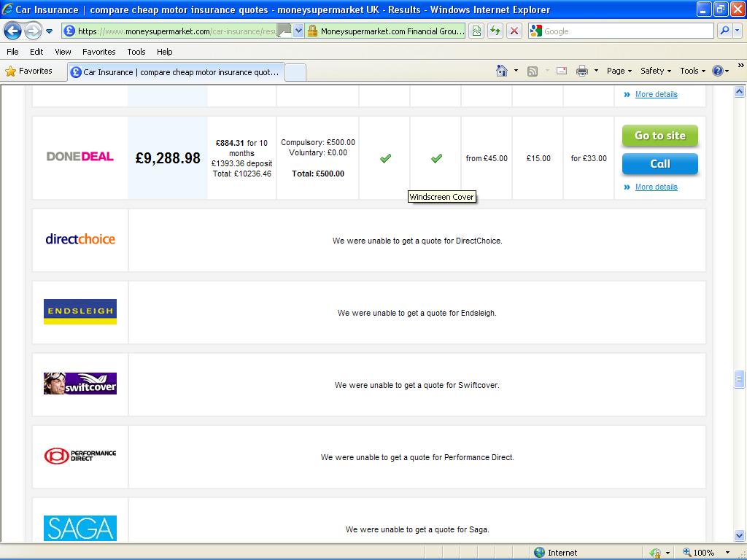The image size is (747, 560).
Task: Click the search magnifier icon
Action: 724,31
